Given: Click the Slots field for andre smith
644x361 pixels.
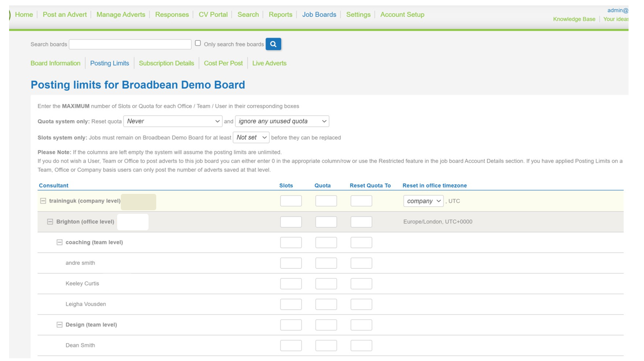Looking at the screenshot, I should point(291,262).
